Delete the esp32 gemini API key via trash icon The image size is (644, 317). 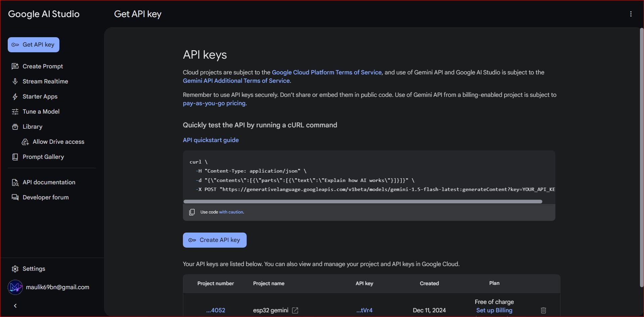[543, 310]
